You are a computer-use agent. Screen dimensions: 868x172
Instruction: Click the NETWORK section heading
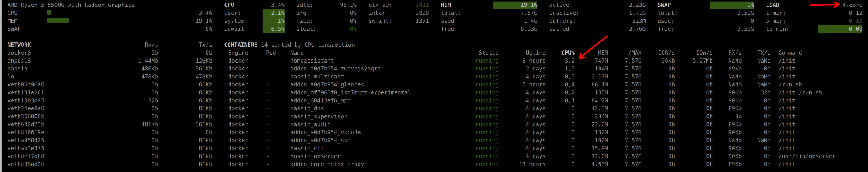click(19, 45)
